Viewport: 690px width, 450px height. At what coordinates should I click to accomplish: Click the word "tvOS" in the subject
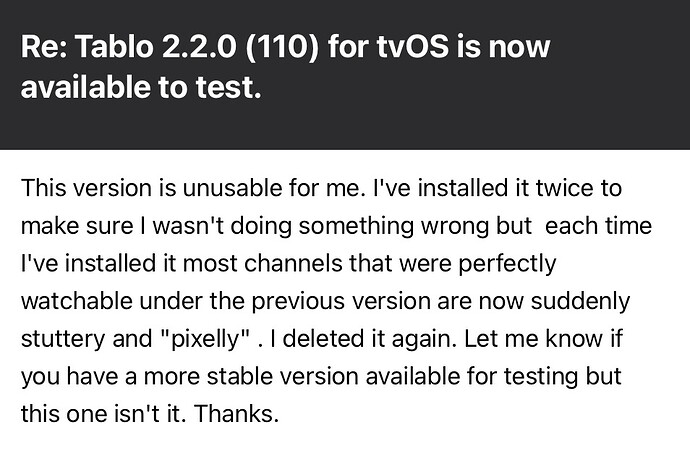413,47
